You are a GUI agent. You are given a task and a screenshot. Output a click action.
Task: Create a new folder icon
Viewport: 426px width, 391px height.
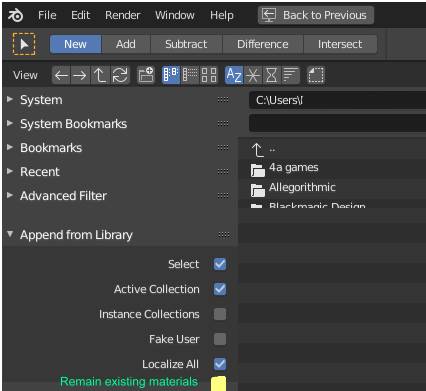click(146, 75)
